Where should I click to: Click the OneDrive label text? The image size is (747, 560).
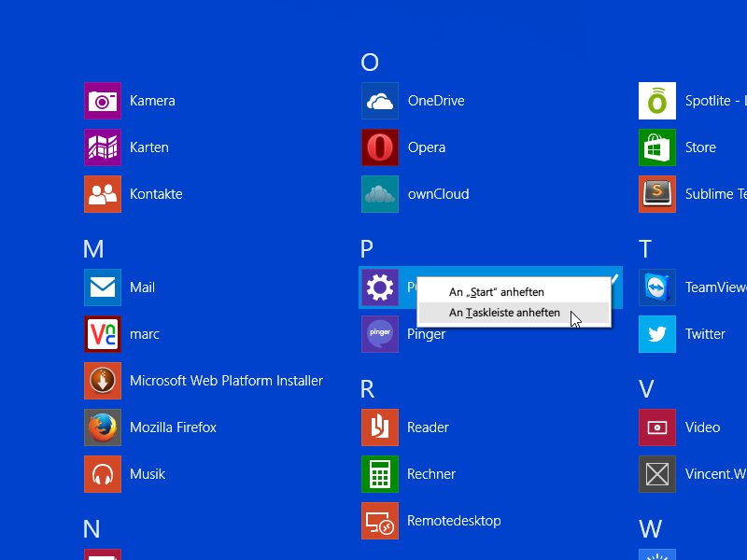(x=436, y=101)
